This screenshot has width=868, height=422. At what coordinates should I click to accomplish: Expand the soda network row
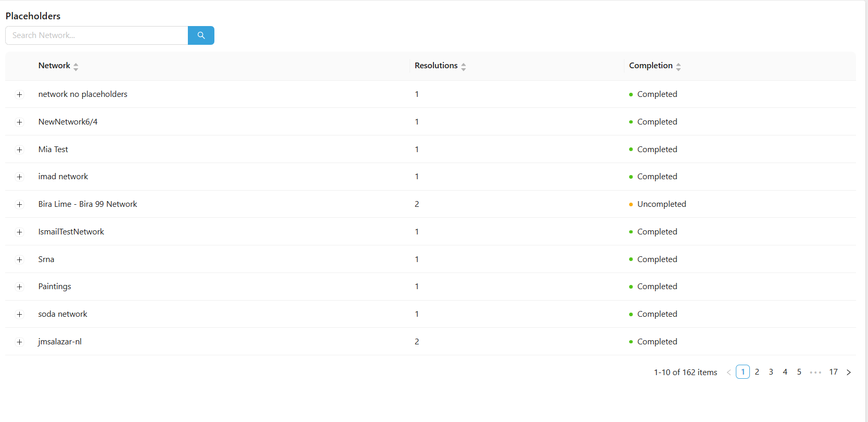coord(19,314)
